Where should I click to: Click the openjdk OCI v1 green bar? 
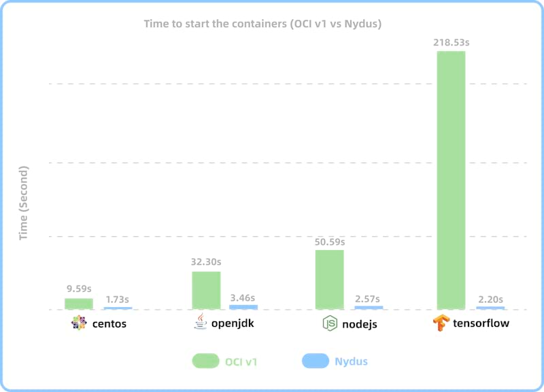click(206, 290)
